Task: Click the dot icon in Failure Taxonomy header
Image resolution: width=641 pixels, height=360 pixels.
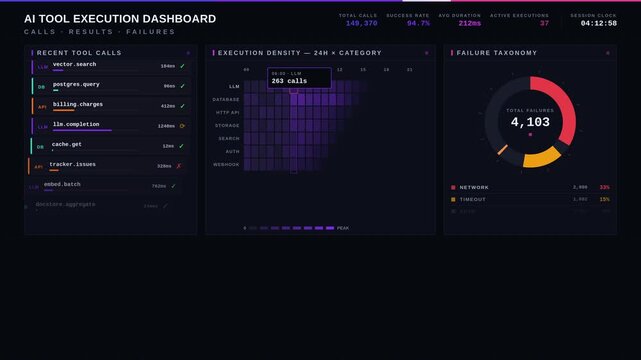Action: tap(608, 53)
